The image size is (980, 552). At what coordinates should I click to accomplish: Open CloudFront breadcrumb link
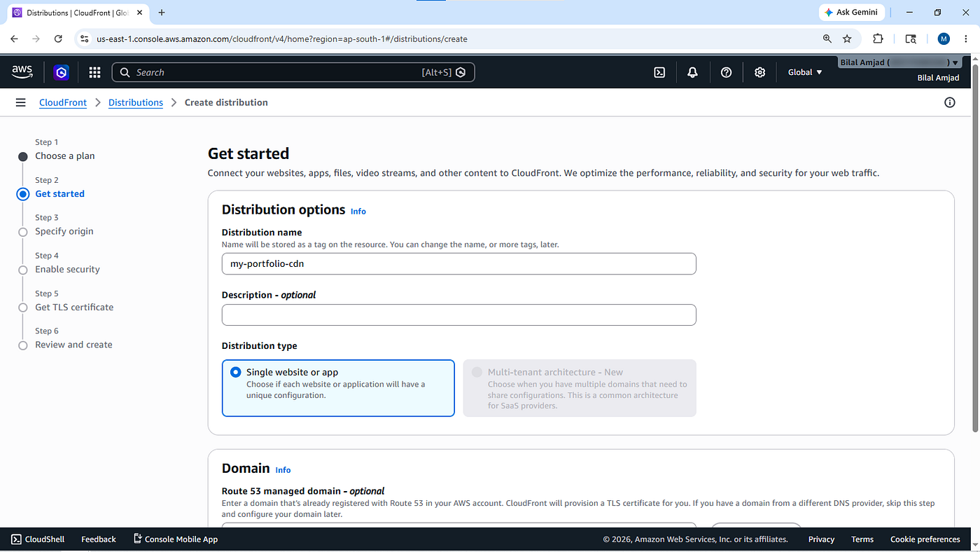click(63, 102)
